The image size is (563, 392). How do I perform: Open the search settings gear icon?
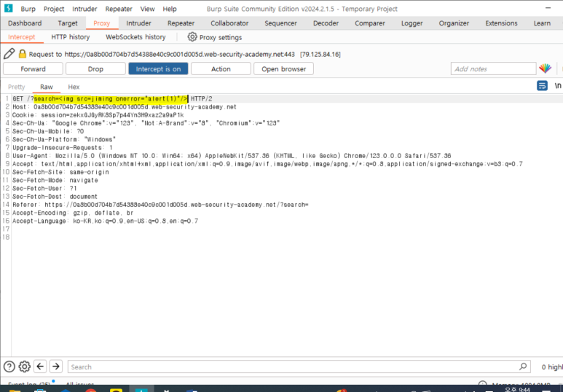25,366
